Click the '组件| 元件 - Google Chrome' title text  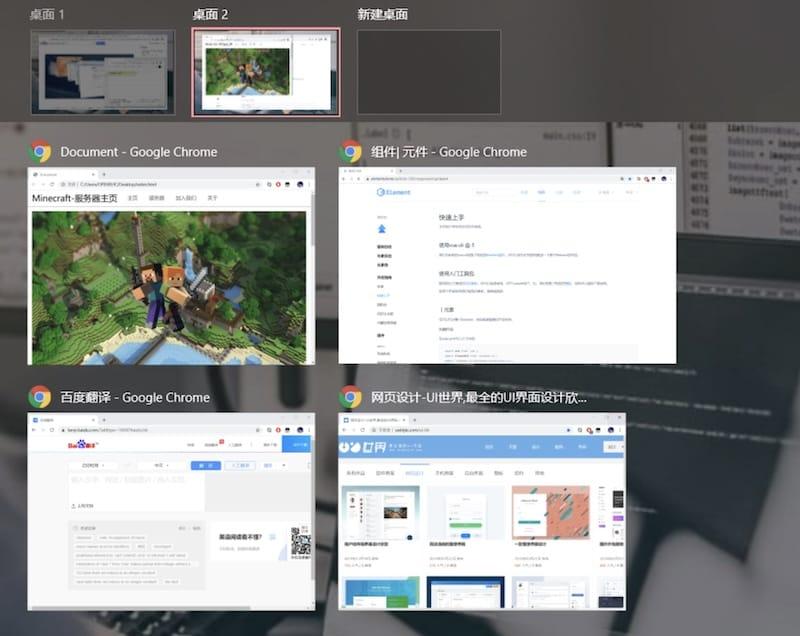449,152
